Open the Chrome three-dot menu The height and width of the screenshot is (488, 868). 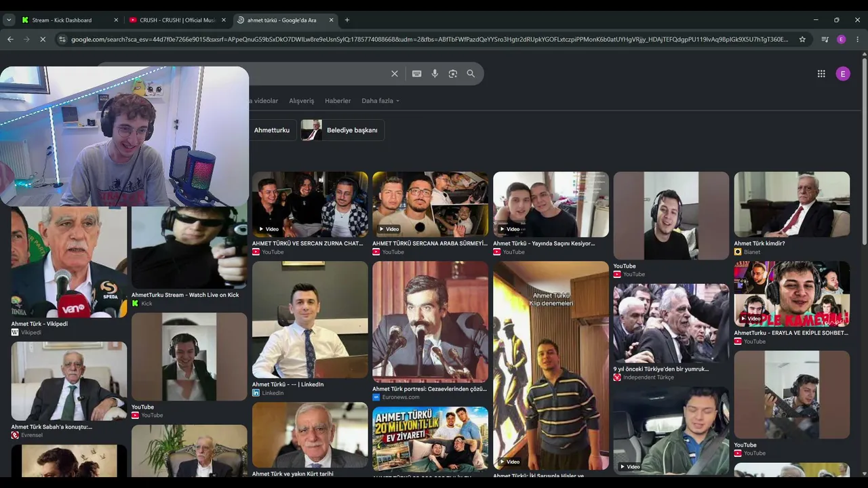(858, 39)
